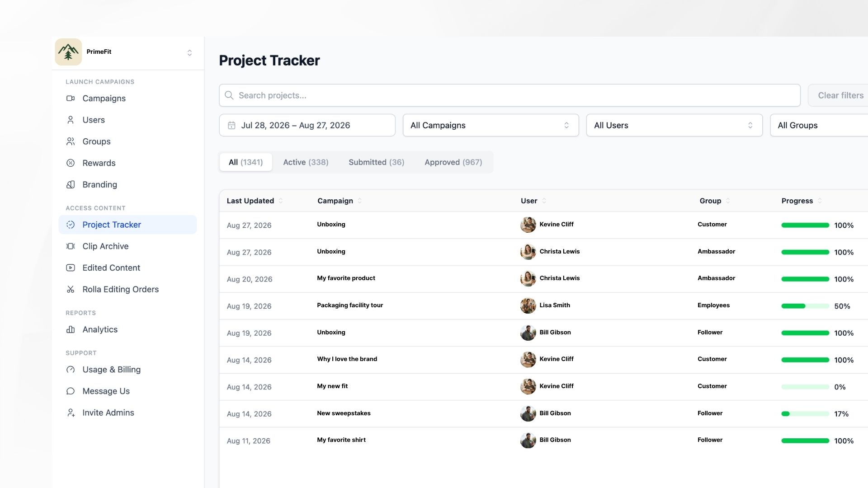
Task: Click the 17% progress bar for New sweepstakes
Action: pos(805,414)
